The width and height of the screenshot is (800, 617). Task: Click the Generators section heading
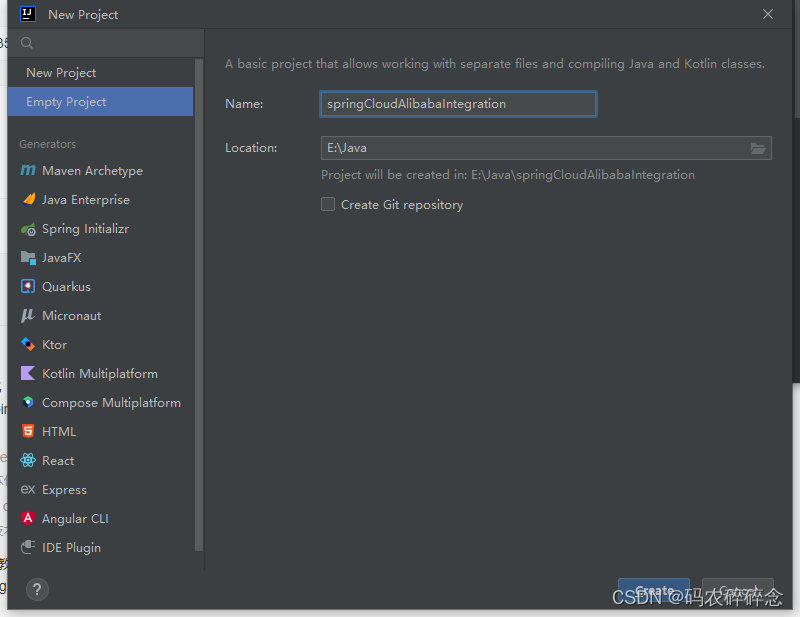[x=47, y=144]
